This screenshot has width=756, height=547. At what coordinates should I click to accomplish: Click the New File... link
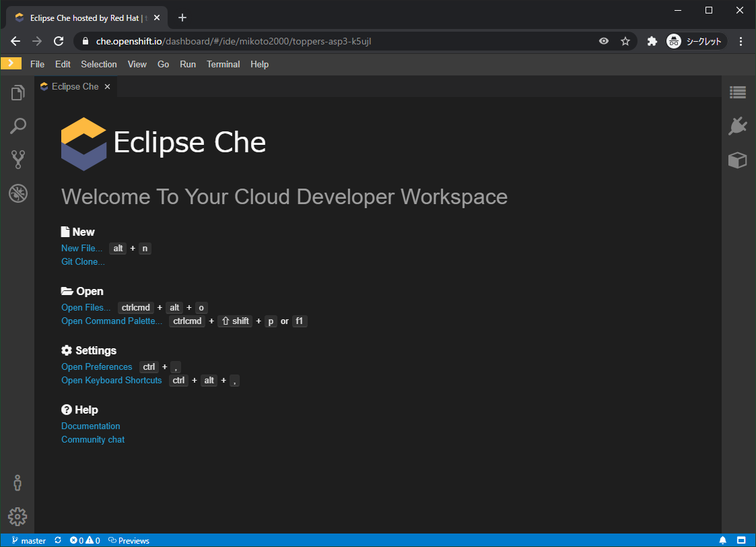[x=81, y=248]
